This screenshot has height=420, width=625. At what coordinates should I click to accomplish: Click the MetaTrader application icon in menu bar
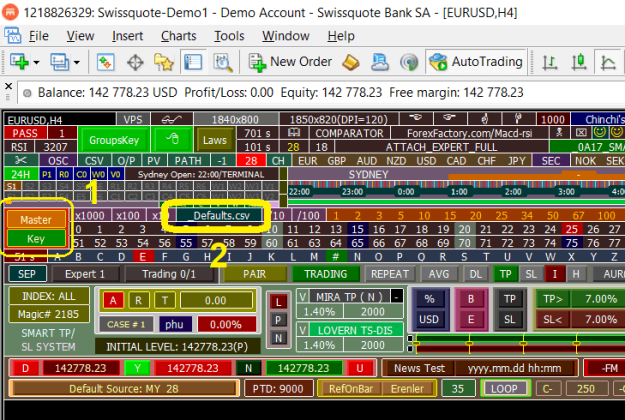click(x=12, y=36)
